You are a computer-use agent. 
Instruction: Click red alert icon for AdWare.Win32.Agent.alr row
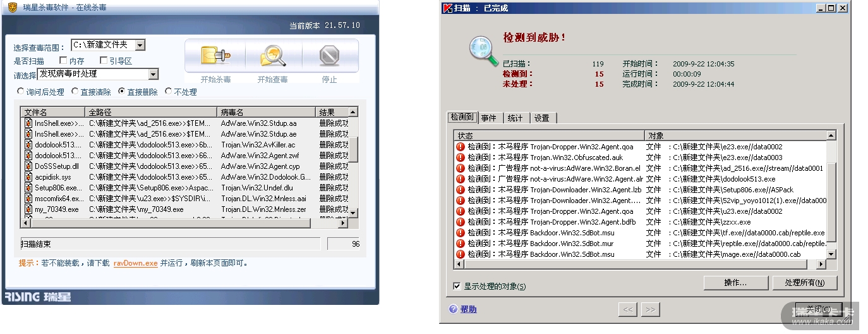(461, 179)
